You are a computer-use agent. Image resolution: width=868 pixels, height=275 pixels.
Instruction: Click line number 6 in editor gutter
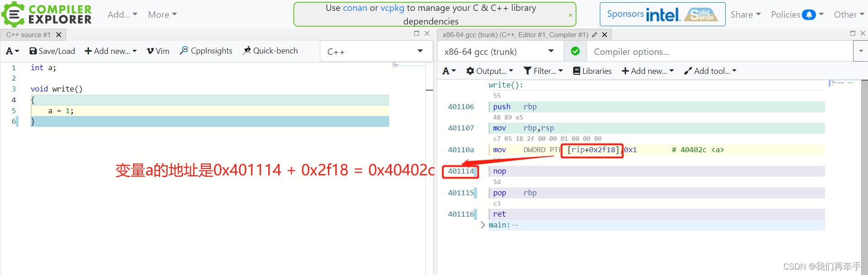14,121
